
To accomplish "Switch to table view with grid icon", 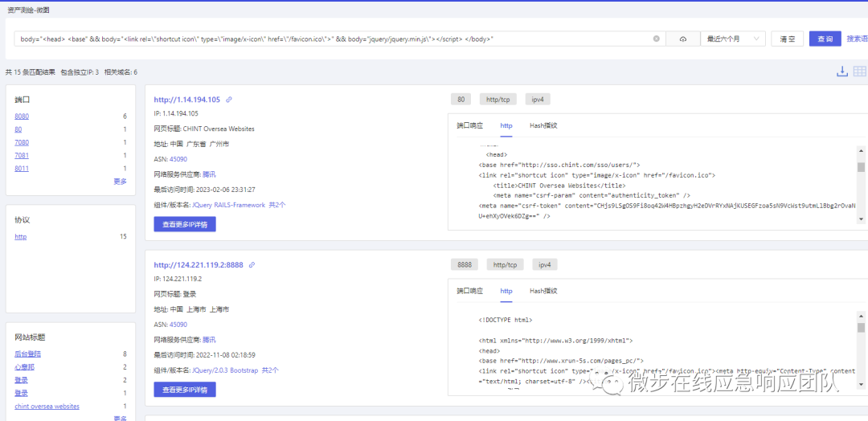I will [860, 72].
